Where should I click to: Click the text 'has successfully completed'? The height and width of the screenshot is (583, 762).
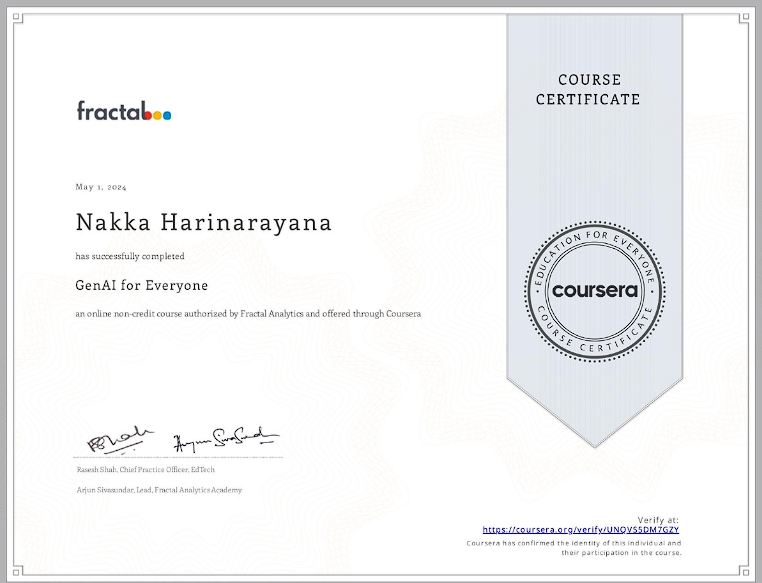(x=130, y=256)
